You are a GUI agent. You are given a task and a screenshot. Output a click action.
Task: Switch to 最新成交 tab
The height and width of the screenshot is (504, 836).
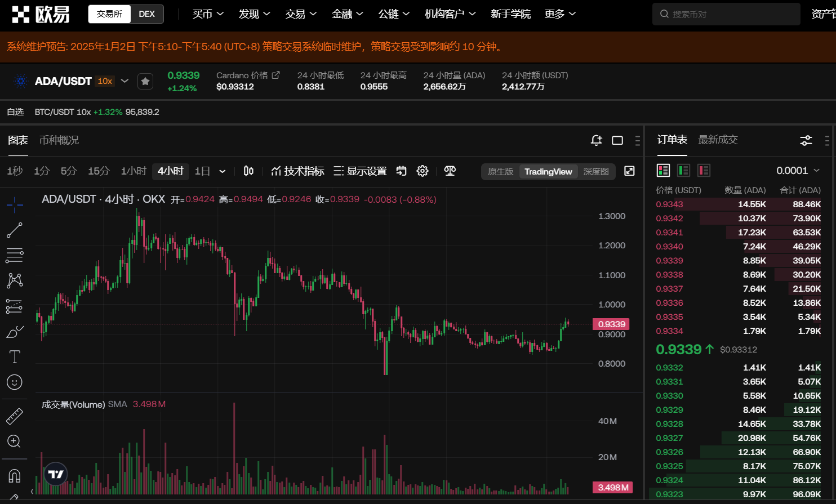(718, 140)
